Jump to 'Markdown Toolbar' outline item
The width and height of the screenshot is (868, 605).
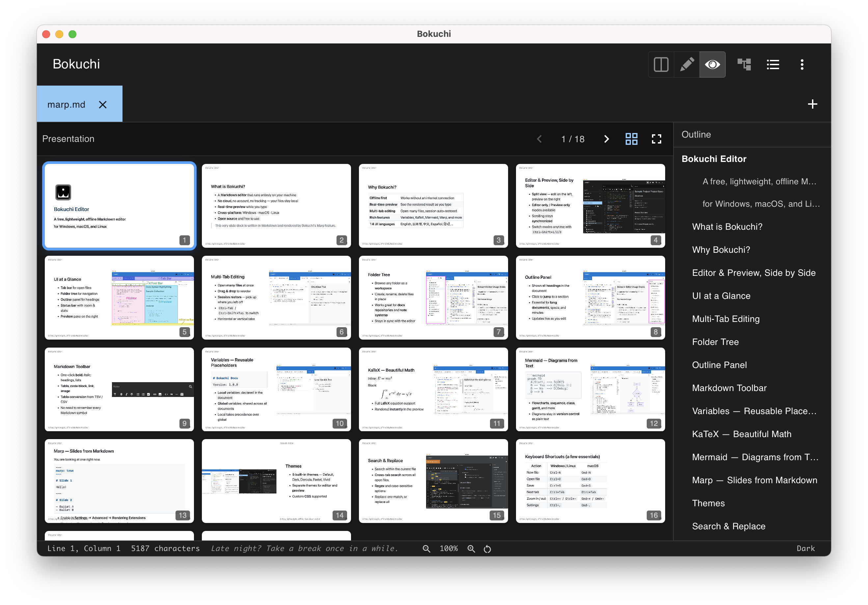tap(729, 388)
